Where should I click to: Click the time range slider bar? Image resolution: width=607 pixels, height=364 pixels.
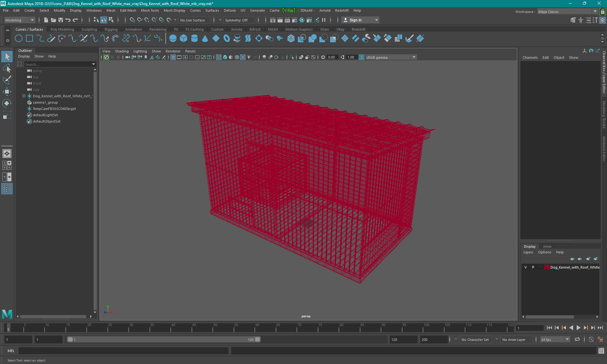coord(164,339)
